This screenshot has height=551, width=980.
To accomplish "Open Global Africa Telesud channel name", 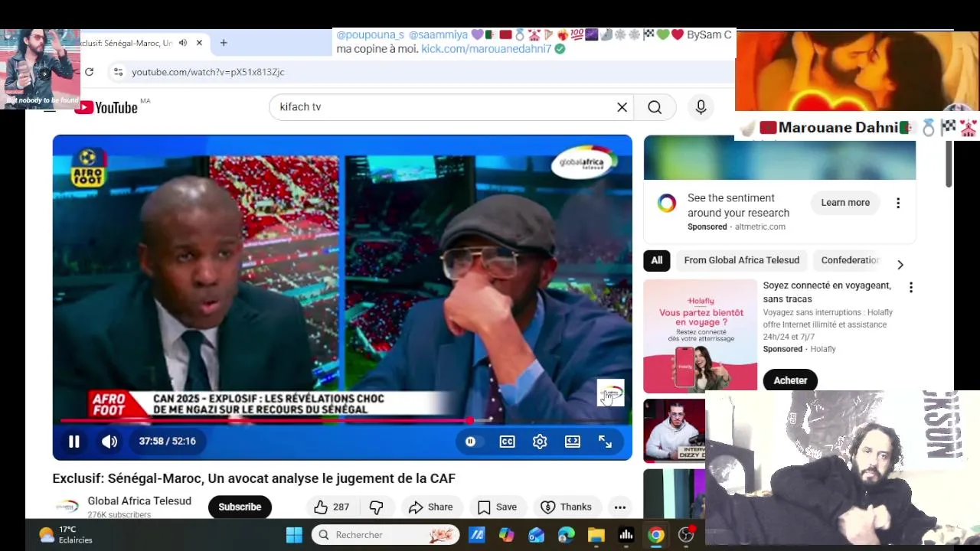I will [139, 501].
